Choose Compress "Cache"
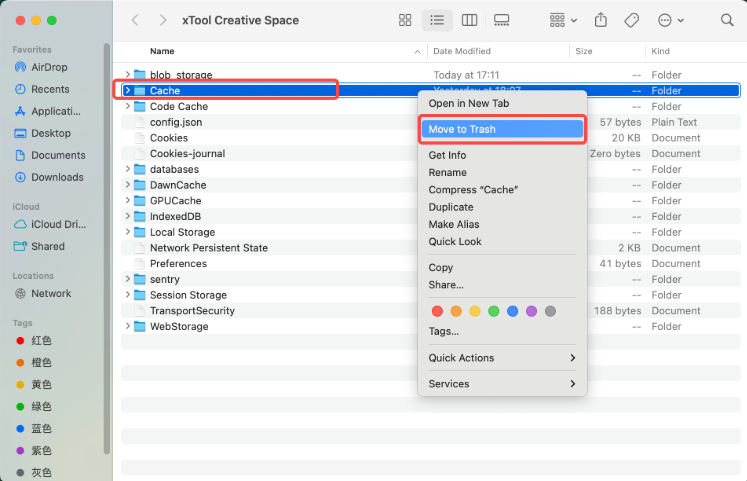This screenshot has height=481, width=747. tap(502, 190)
